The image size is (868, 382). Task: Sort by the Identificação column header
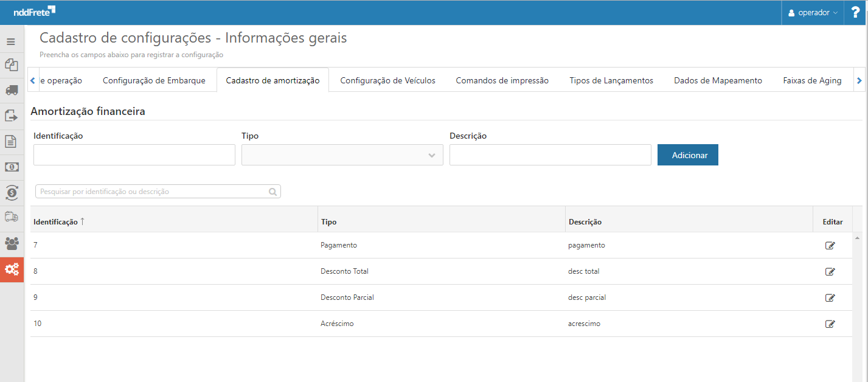55,222
